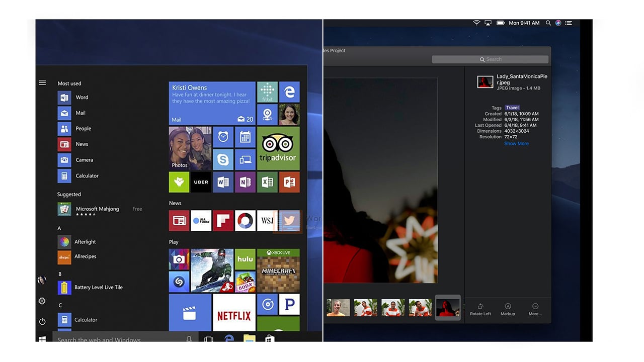Open the Connect devices tile below Calendar
644x362 pixels.
coord(245,159)
